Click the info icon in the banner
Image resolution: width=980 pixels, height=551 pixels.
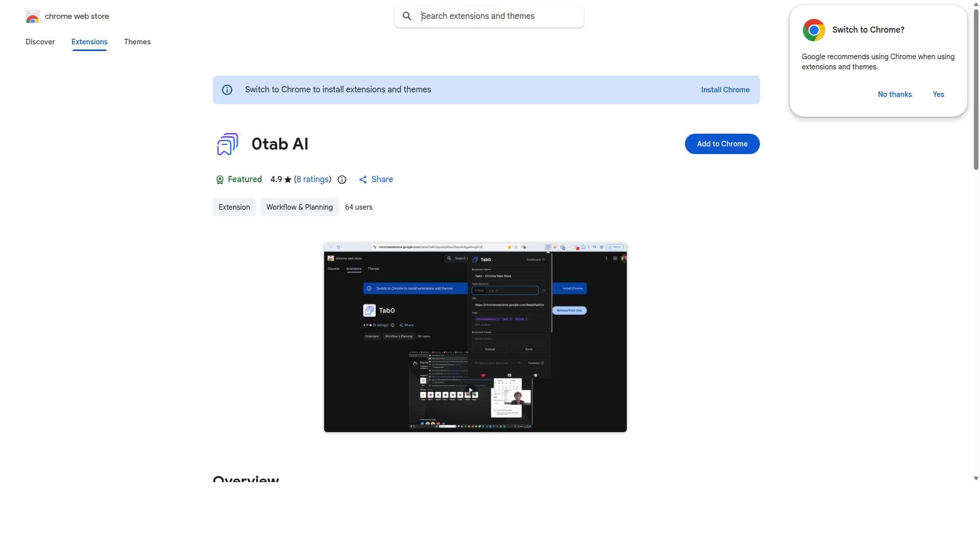click(x=227, y=90)
